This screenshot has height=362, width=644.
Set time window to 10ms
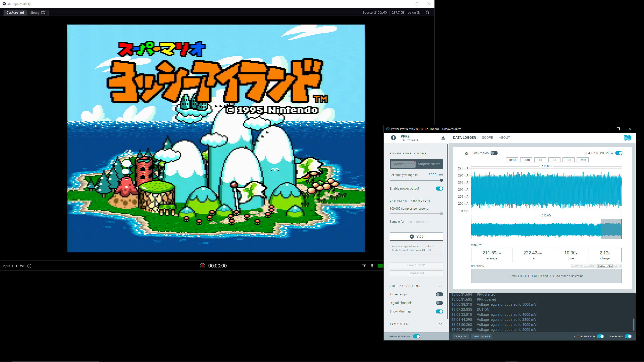[x=512, y=160]
